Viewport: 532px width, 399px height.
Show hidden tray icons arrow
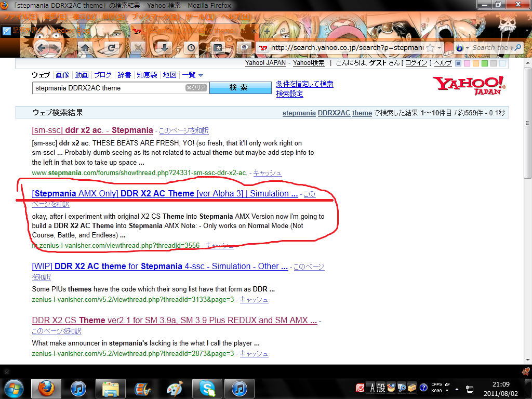(x=457, y=389)
